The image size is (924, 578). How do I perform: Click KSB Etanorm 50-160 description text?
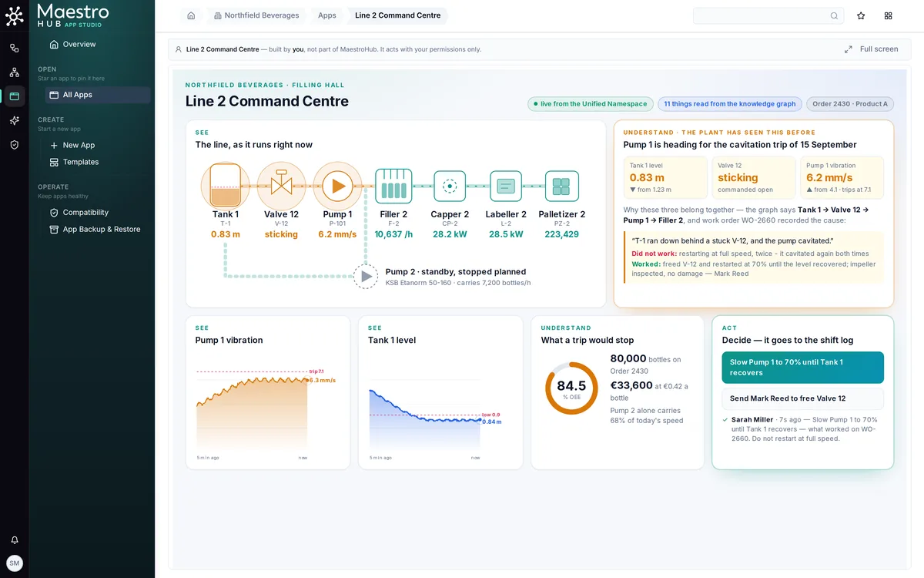click(x=458, y=283)
